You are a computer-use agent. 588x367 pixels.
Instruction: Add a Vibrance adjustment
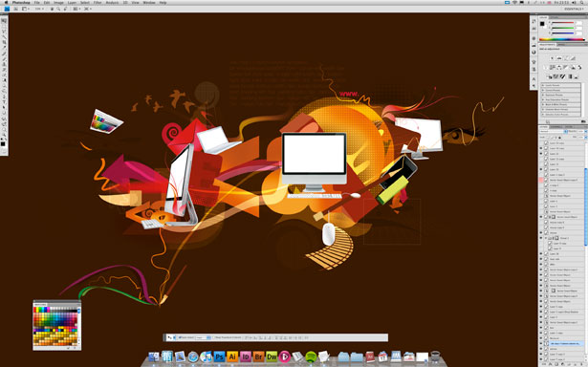[x=545, y=68]
